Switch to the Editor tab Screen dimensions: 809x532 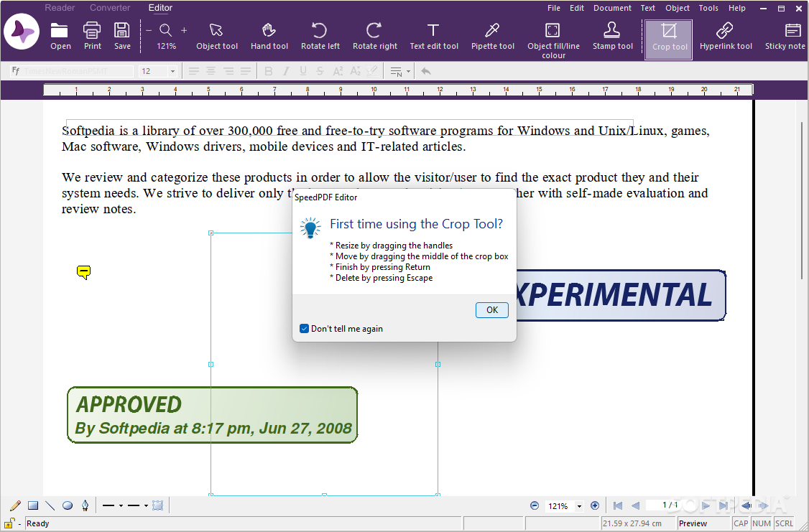[x=160, y=8]
